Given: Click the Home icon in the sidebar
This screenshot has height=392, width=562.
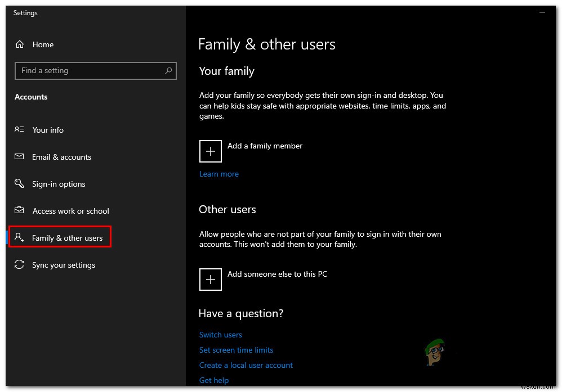Looking at the screenshot, I should pos(20,44).
